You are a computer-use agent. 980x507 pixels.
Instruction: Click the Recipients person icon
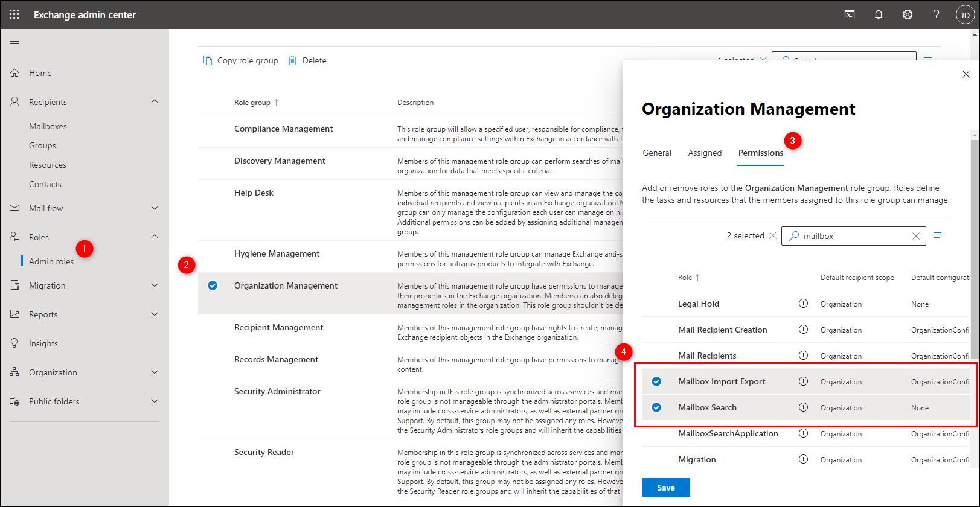[x=14, y=101]
